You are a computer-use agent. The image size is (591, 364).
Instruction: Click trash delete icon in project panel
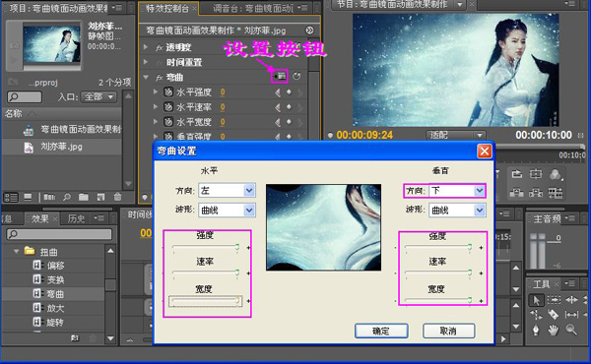tap(117, 197)
